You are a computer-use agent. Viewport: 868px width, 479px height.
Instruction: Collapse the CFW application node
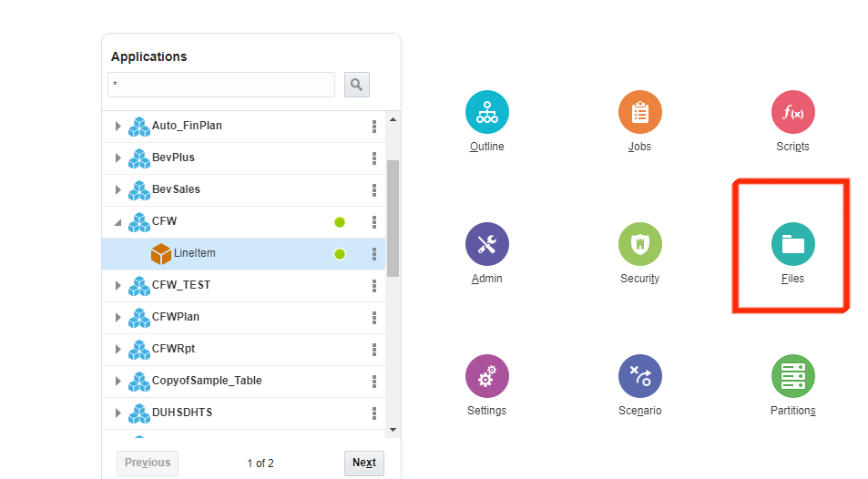coord(117,222)
